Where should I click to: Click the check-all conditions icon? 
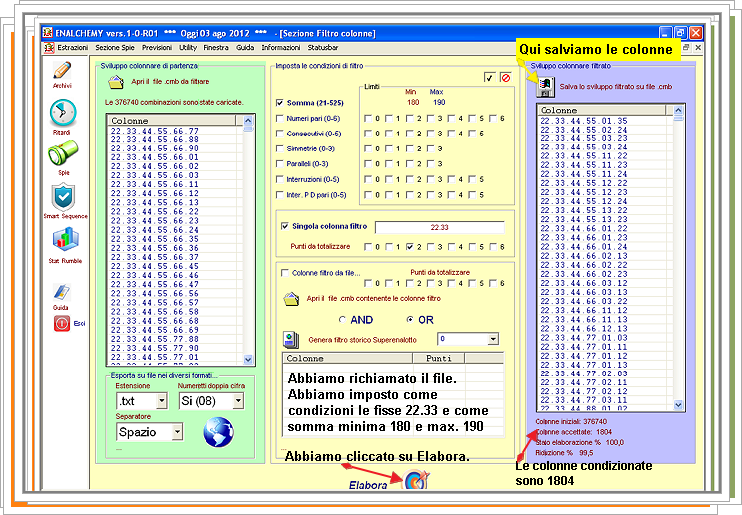(x=489, y=78)
